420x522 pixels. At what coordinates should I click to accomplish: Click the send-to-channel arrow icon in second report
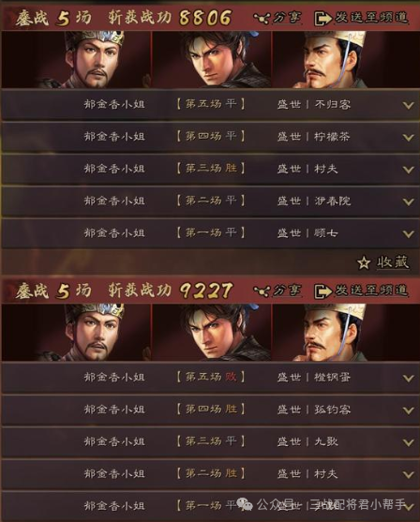point(322,291)
